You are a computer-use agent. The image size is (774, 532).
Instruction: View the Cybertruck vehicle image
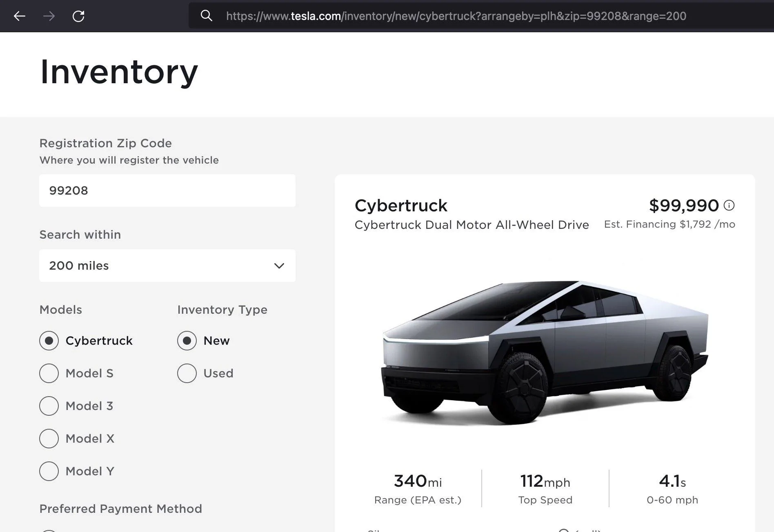[x=545, y=353]
